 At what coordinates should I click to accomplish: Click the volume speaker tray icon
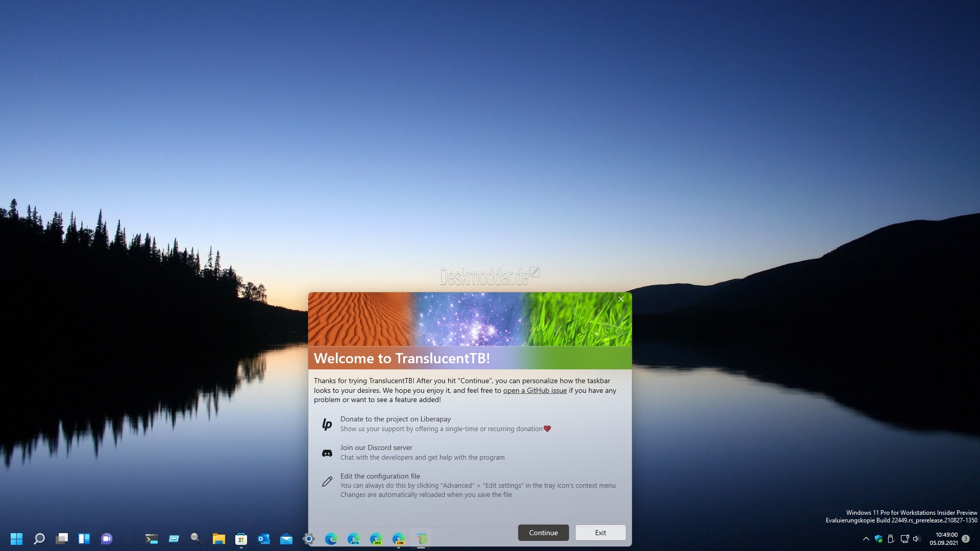(x=916, y=539)
